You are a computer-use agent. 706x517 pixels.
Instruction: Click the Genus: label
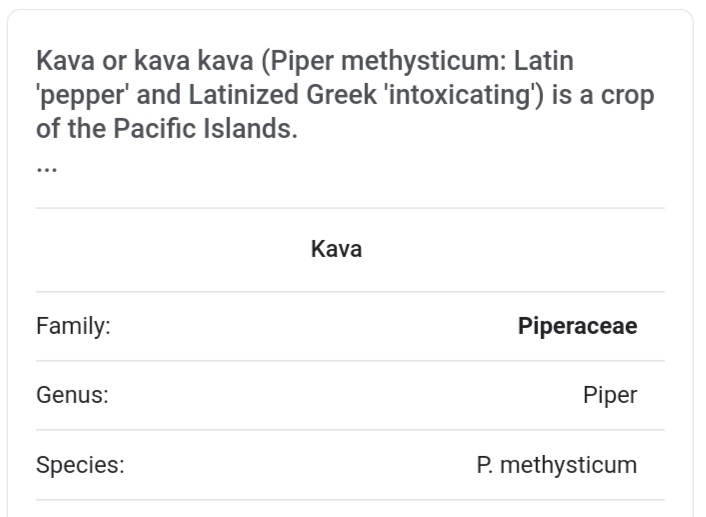[x=72, y=396]
